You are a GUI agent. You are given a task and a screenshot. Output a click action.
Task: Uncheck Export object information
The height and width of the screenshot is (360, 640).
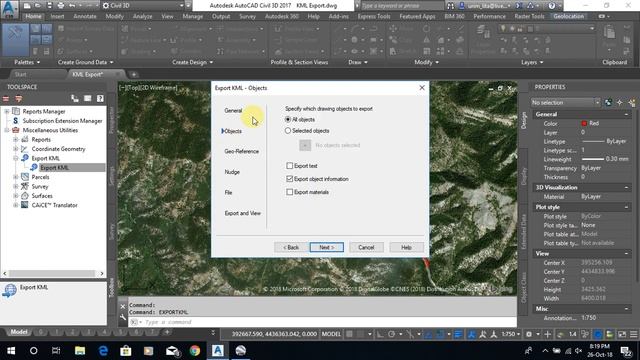click(290, 179)
